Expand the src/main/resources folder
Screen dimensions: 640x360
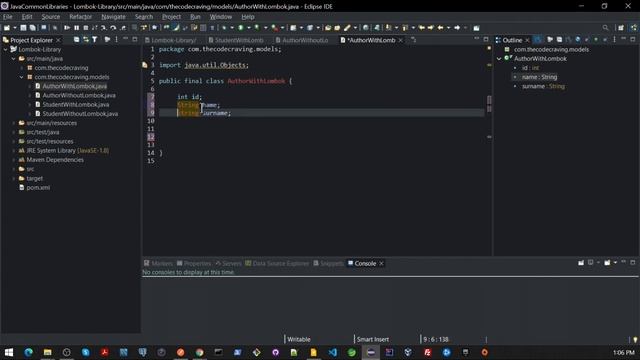pyautogui.click(x=13, y=123)
